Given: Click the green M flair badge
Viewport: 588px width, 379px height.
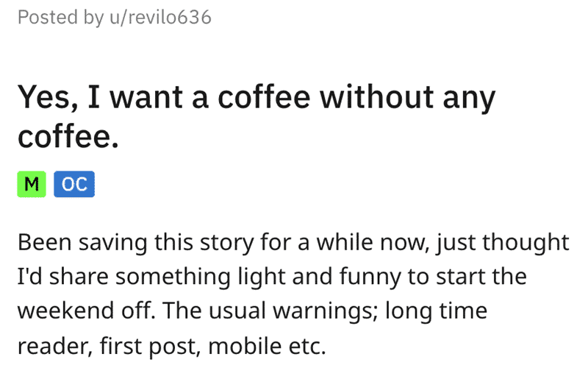Looking at the screenshot, I should pos(32,184).
